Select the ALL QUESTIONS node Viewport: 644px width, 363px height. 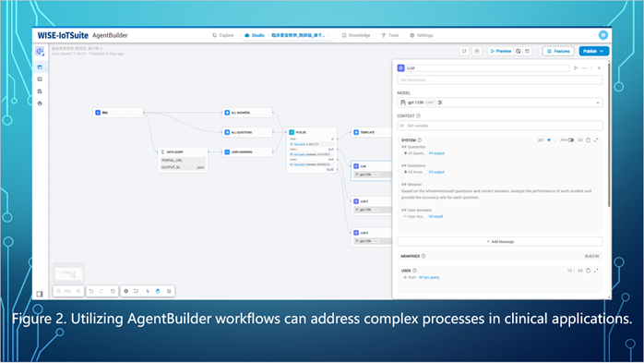247,132
